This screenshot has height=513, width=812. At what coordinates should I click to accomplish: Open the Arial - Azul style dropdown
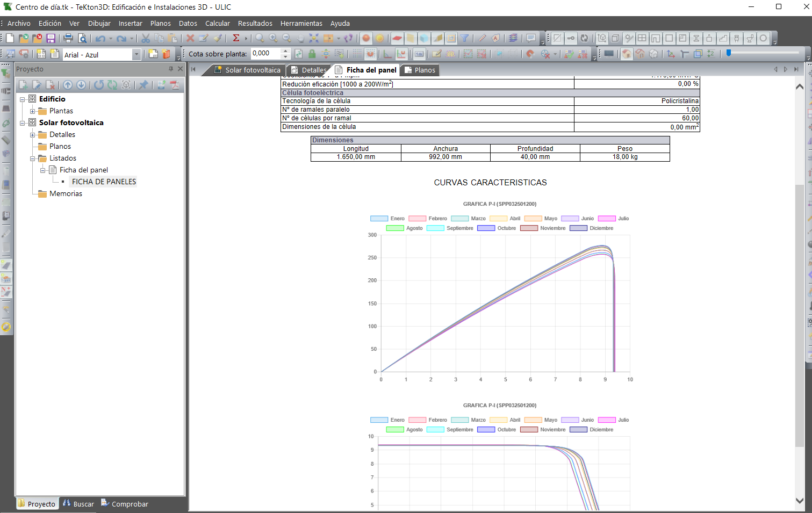pos(136,54)
